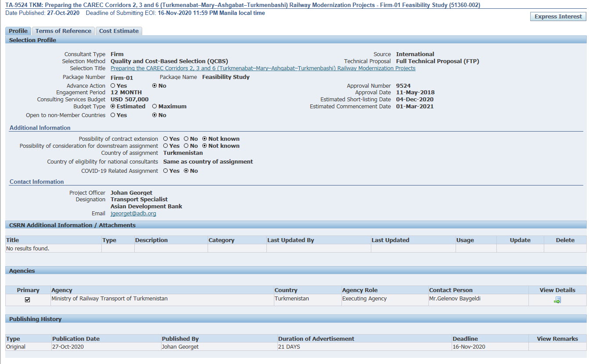The image size is (589, 364).
Task: Toggle the Primary agency checkbox
Action: point(28,300)
